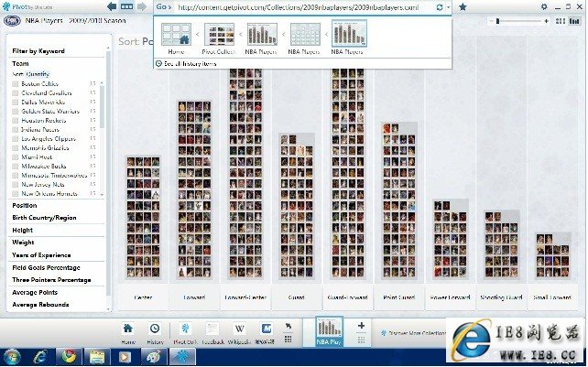Click the Small Forward column label
The width and height of the screenshot is (588, 367).
tap(552, 297)
